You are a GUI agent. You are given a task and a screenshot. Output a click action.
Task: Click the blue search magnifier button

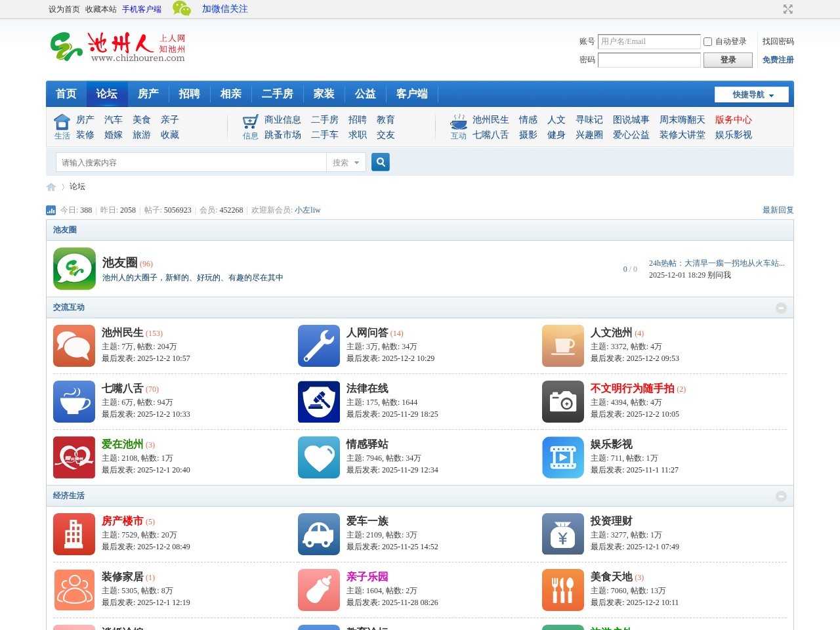pyautogui.click(x=381, y=162)
